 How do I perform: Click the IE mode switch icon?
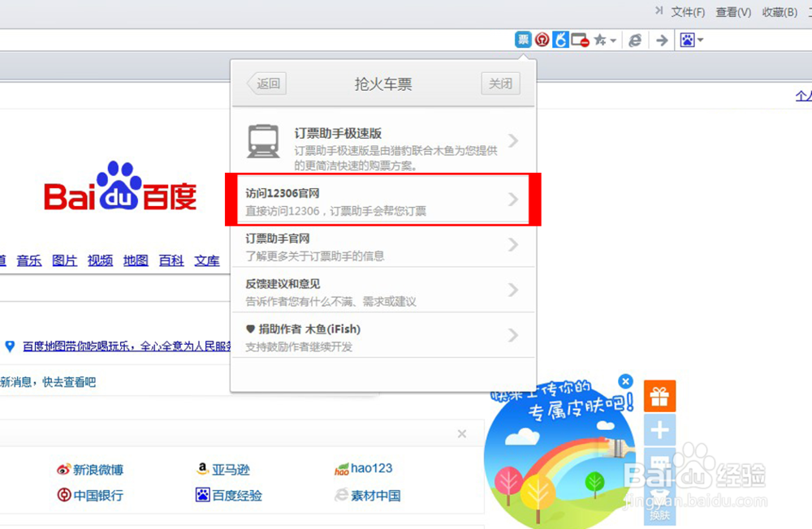[x=635, y=40]
